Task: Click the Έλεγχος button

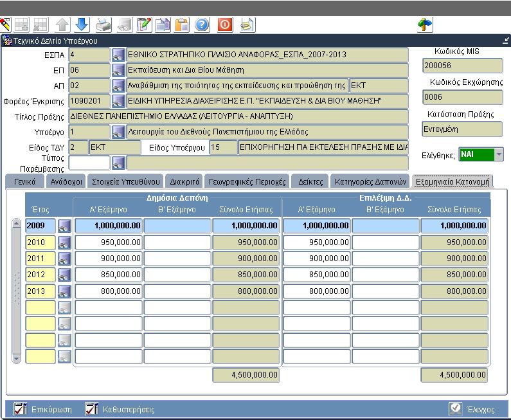Action: tap(472, 409)
